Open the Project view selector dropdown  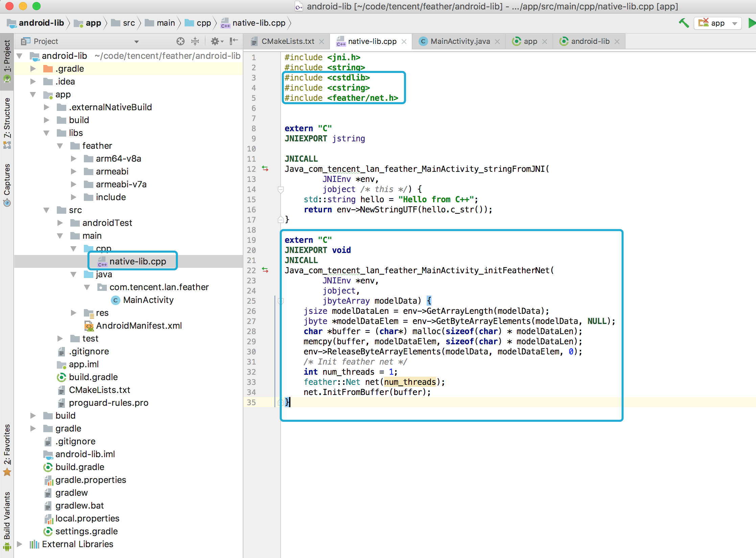[137, 41]
